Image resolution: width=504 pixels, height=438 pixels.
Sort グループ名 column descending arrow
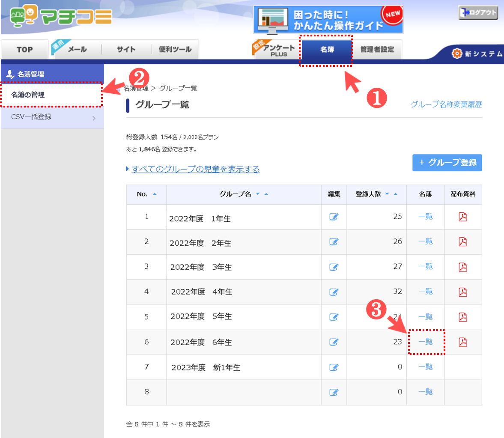pos(258,194)
